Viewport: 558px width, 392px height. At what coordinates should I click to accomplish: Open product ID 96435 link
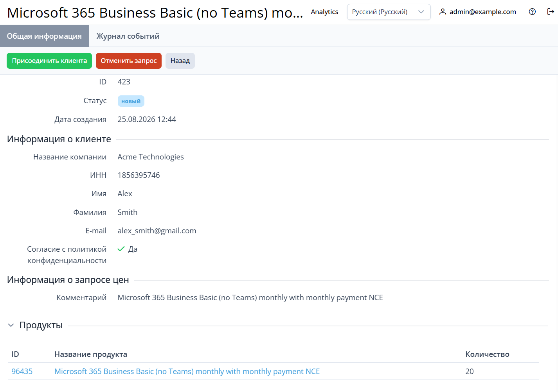[x=22, y=371]
